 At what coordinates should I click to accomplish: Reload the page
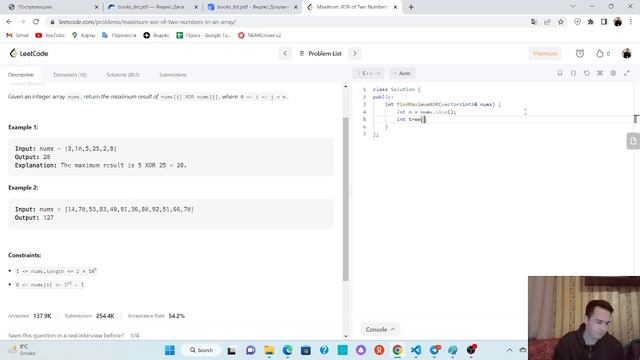36,22
